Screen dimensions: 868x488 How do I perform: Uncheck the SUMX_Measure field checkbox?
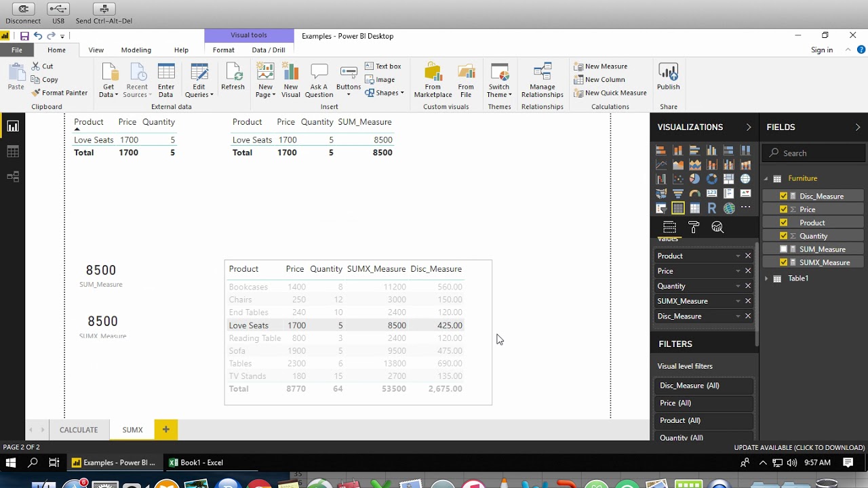[783, 262]
